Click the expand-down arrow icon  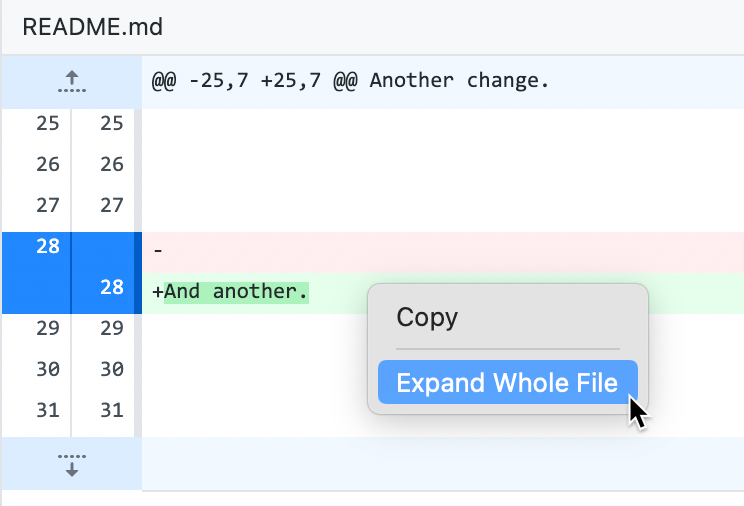click(71, 464)
